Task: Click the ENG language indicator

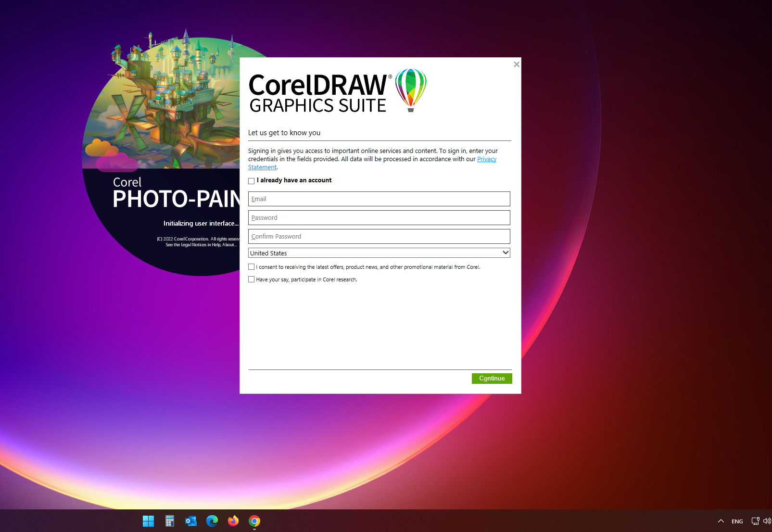Action: pyautogui.click(x=737, y=521)
